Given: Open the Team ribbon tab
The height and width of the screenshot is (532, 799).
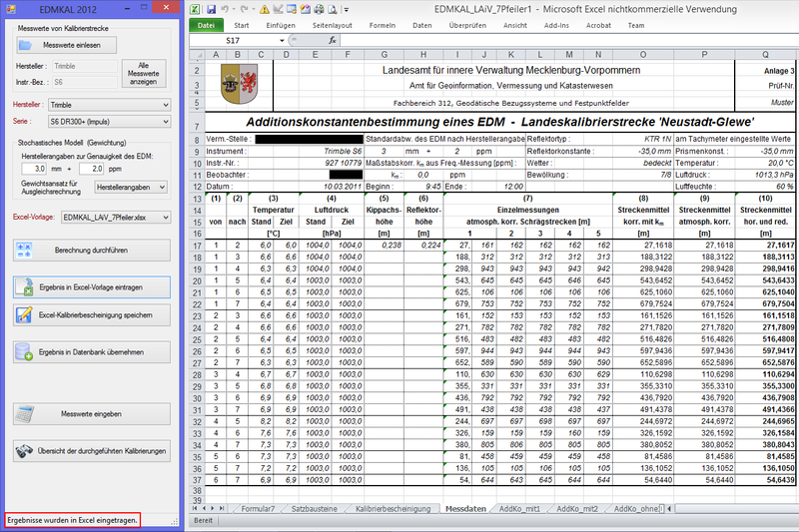Looking at the screenshot, I should [x=636, y=25].
